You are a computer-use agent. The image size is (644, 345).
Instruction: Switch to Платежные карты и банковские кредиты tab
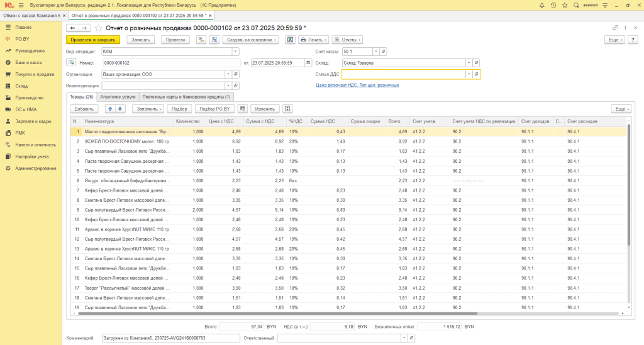tap(186, 97)
